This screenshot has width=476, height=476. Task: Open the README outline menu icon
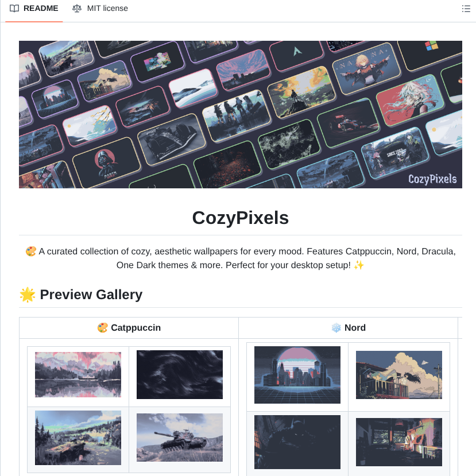coord(466,9)
